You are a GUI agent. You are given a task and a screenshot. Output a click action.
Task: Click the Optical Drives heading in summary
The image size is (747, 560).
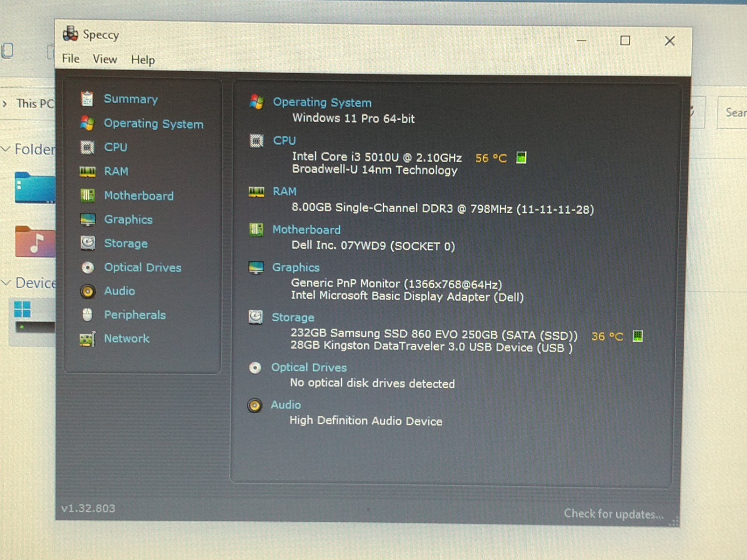click(x=309, y=368)
